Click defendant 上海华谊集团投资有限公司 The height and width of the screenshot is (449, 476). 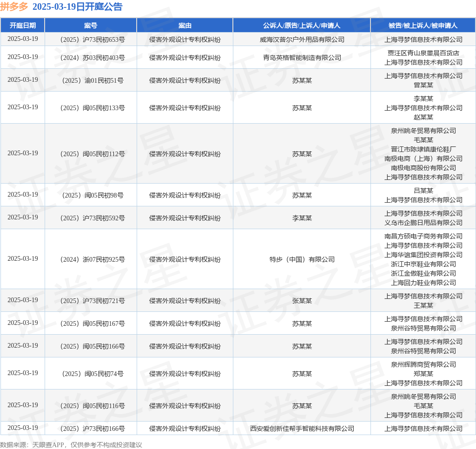point(423,255)
